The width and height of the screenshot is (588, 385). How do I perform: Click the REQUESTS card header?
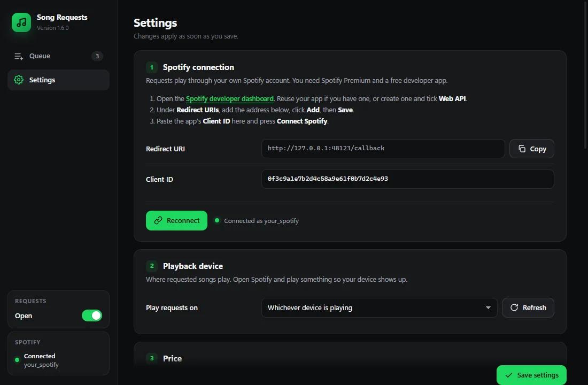click(31, 301)
